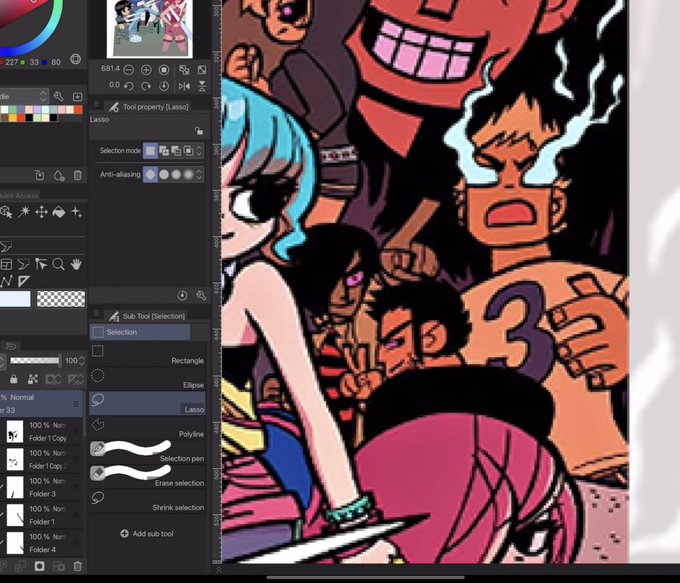Flip canvas horizontally in Navigator
Screen dimensions: 680x583
click(x=184, y=86)
